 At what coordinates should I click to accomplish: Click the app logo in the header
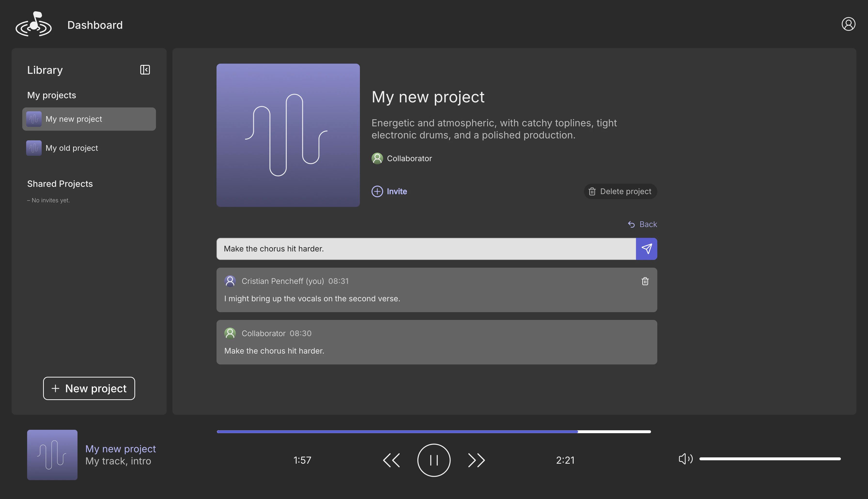tap(34, 24)
